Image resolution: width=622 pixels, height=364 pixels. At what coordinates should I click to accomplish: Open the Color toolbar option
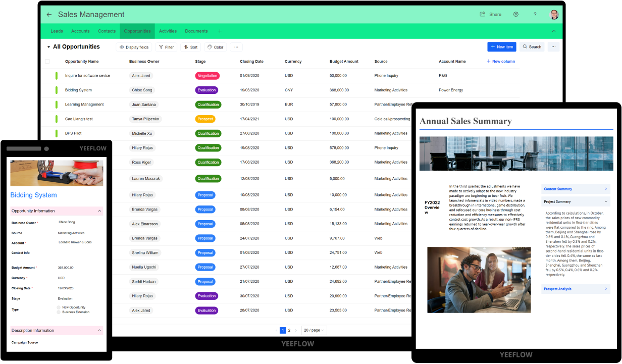point(215,47)
